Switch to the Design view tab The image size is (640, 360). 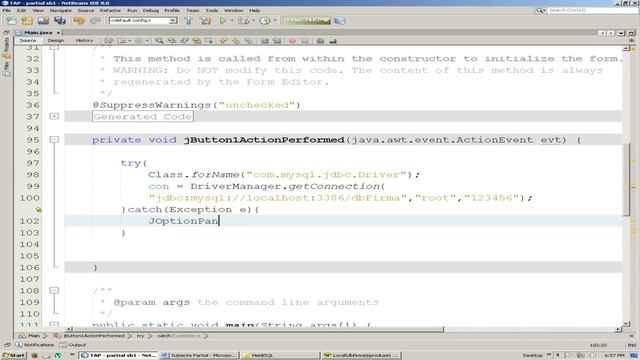point(56,40)
